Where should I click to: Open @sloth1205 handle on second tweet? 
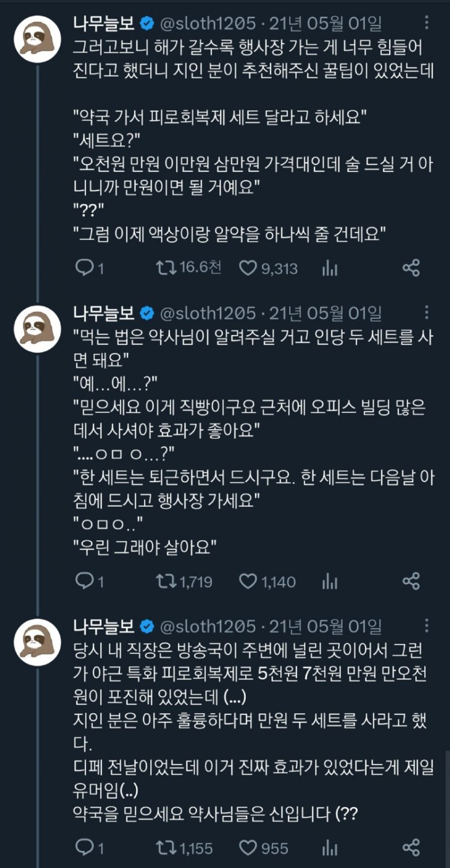pos(207,313)
